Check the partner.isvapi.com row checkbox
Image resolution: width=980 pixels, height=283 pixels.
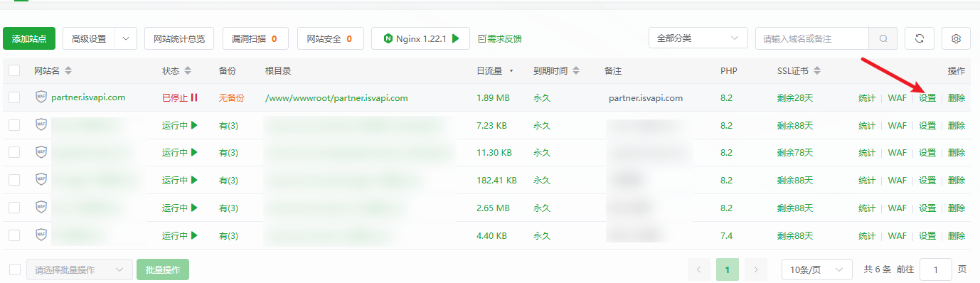coord(14,97)
